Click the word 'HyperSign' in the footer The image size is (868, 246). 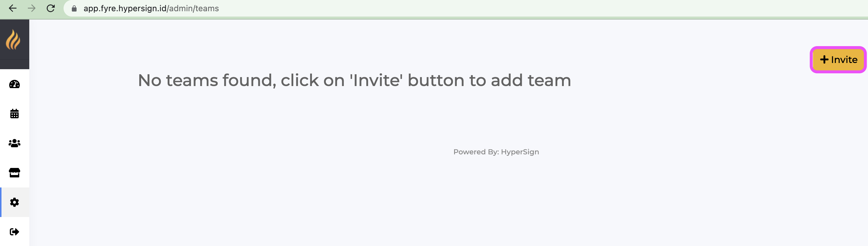coord(519,152)
